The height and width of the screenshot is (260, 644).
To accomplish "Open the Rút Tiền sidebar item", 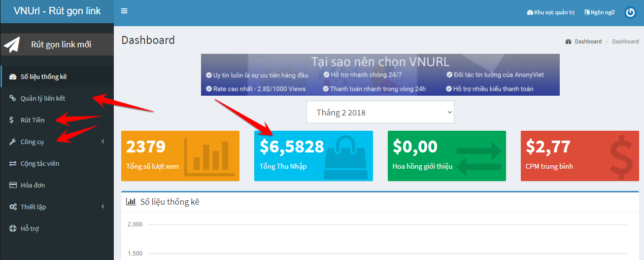I will [57, 120].
